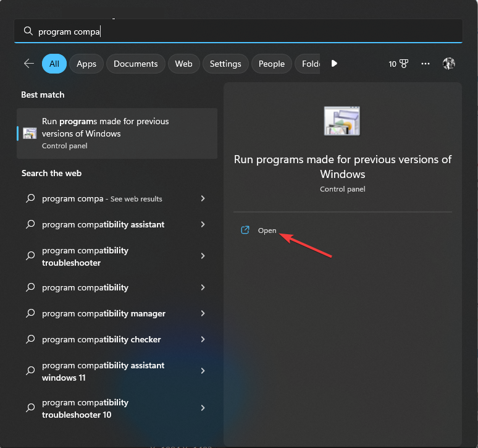478x448 pixels.
Task: Click the Open external link icon
Action: click(x=245, y=230)
